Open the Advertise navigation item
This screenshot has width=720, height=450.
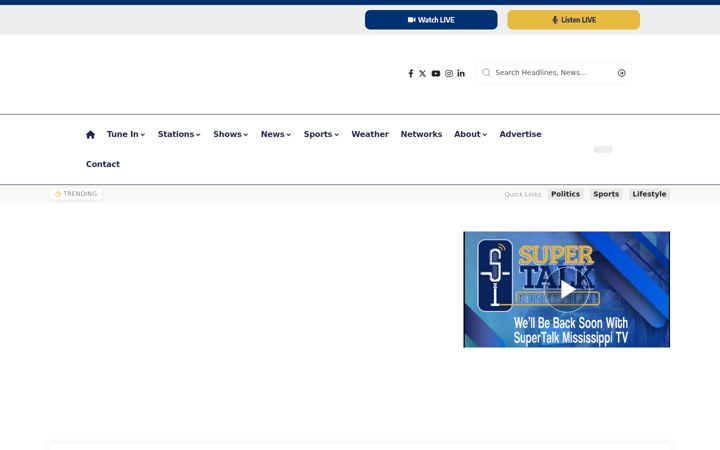(520, 134)
